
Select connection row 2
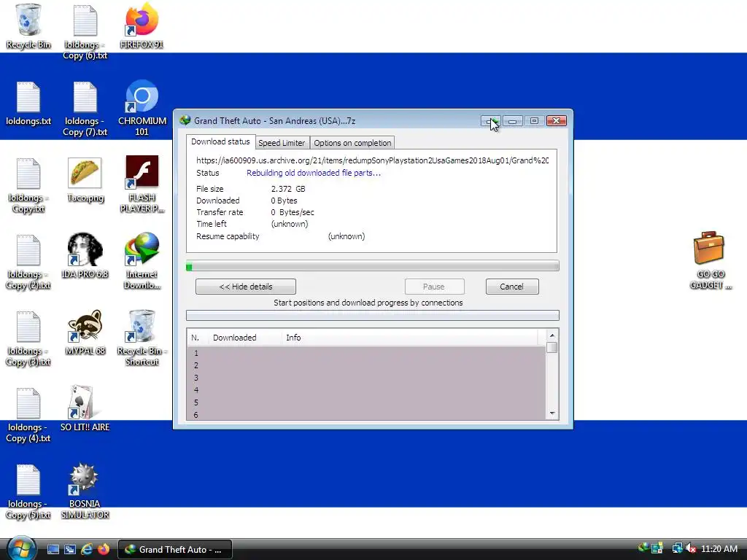[366, 366]
